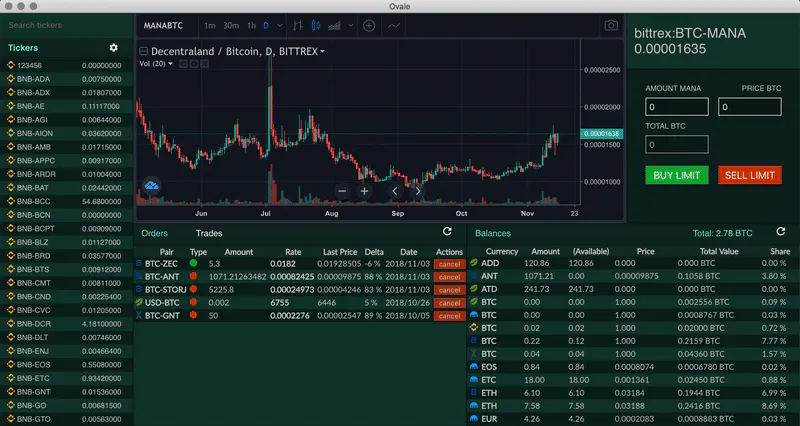800x426 pixels.
Task: Click the Pair column header in Orders
Action: [x=166, y=252]
